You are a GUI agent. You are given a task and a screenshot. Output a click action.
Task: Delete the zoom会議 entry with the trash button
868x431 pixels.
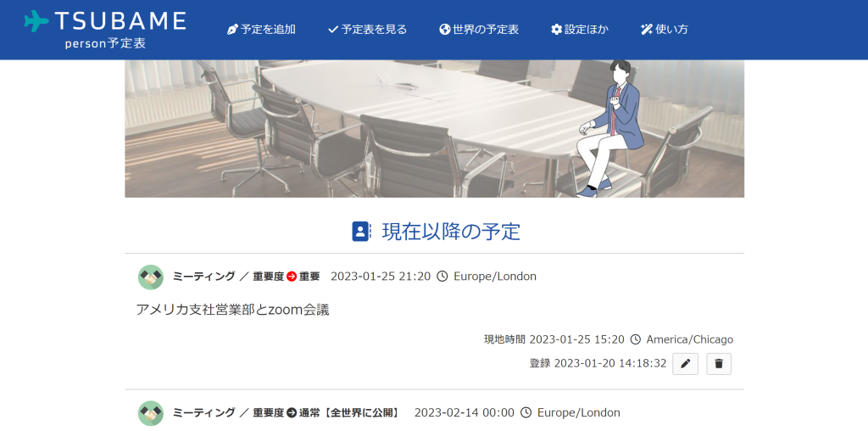pyautogui.click(x=719, y=364)
